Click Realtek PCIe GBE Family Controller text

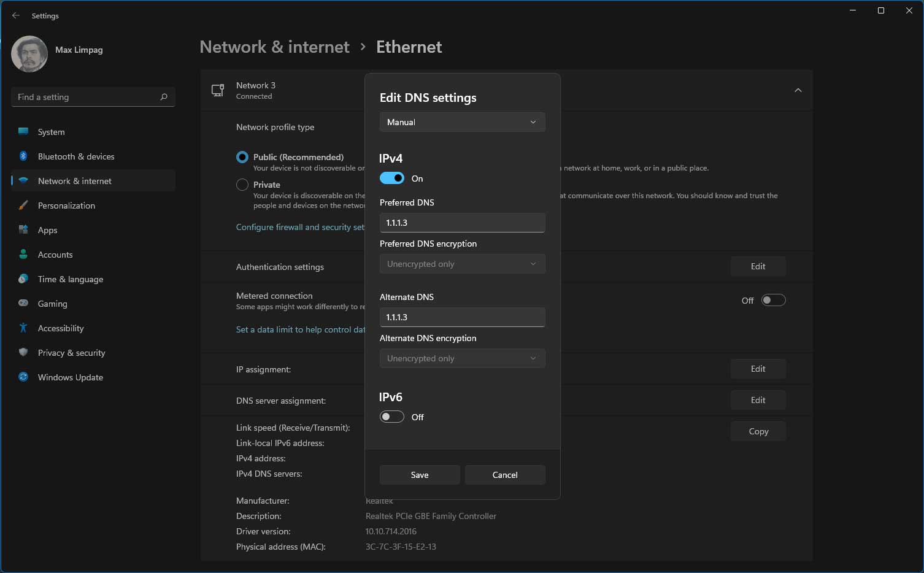click(431, 516)
